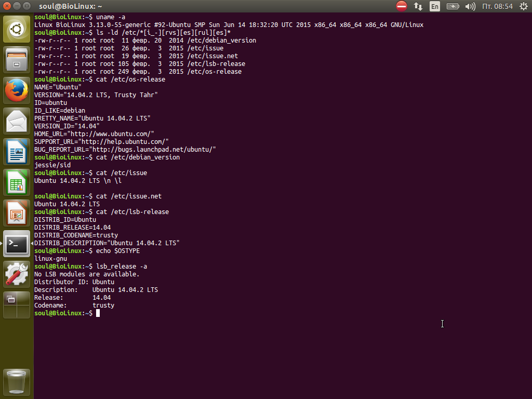Click the DISTRIB_RELEASE=14.04 line
The image size is (532, 399).
pos(72,228)
